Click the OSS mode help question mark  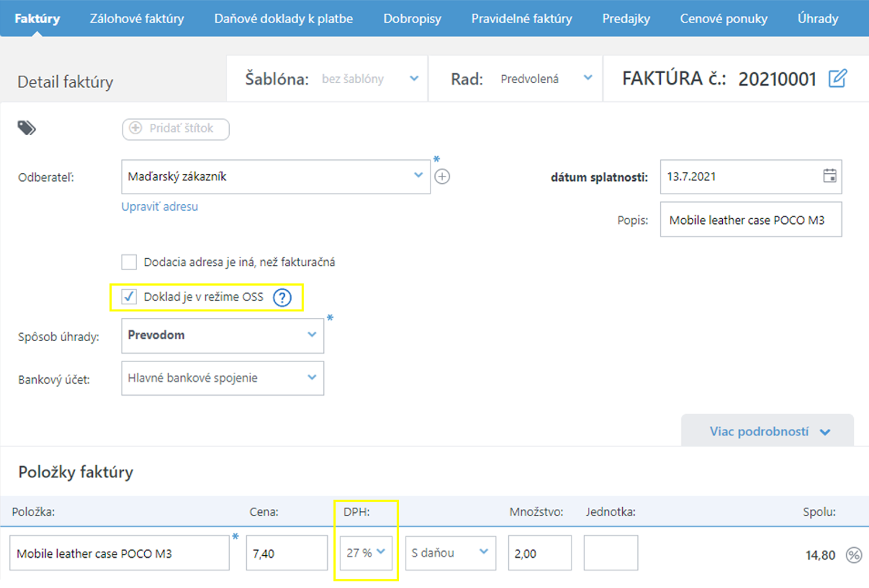coord(282,298)
